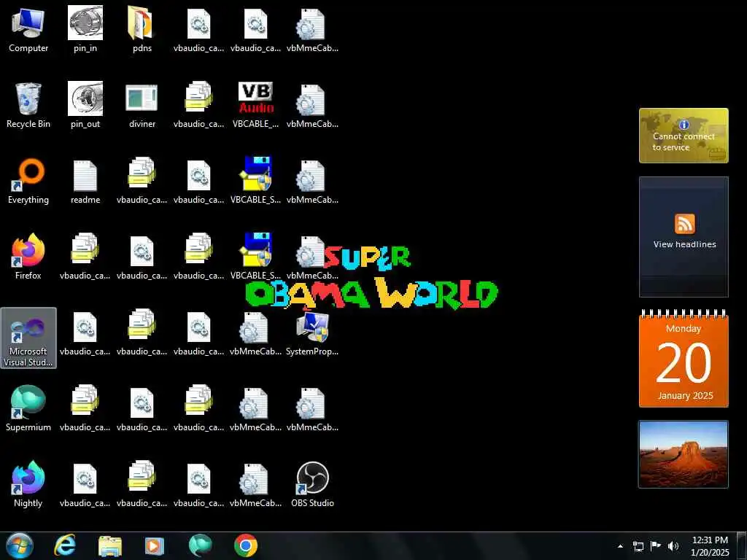Viewport: 747px width, 560px height.
Task: Select the OBS Studio shortcut
Action: pyautogui.click(x=312, y=484)
